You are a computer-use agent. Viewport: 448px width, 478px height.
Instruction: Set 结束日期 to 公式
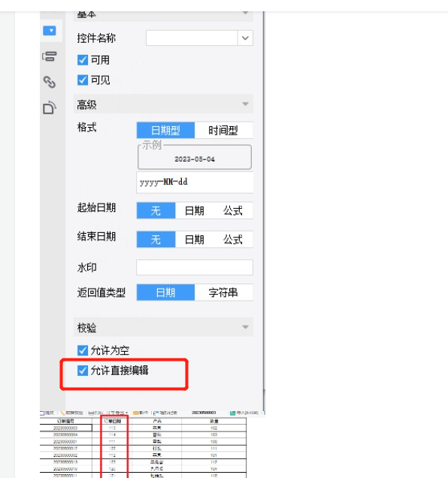click(x=233, y=240)
